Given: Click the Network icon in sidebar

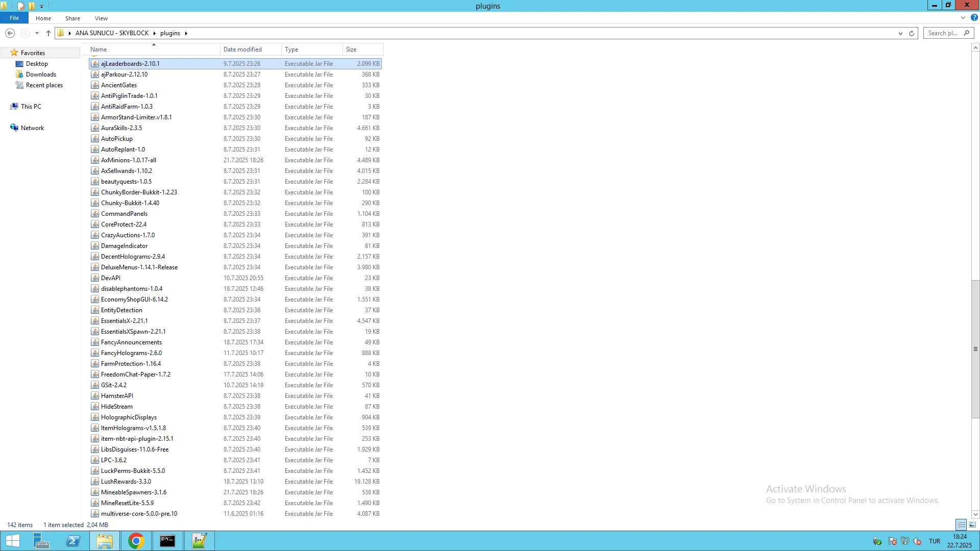Looking at the screenshot, I should pos(14,128).
